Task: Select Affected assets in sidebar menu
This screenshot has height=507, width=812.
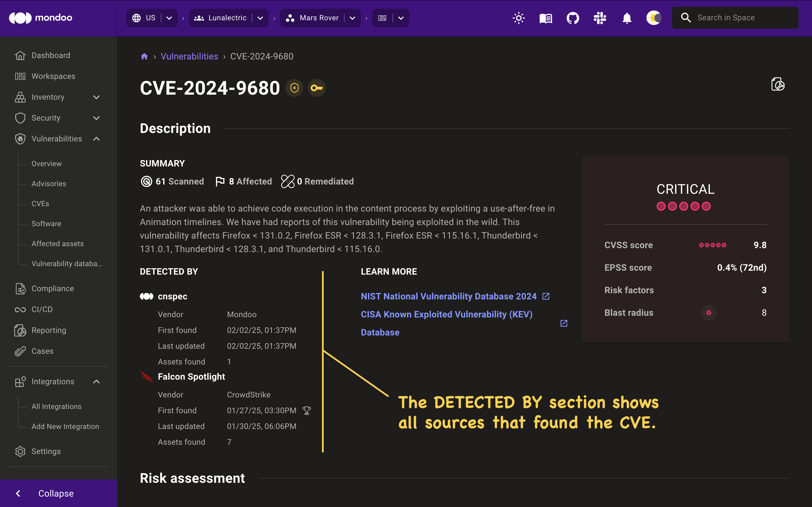Action: point(57,244)
